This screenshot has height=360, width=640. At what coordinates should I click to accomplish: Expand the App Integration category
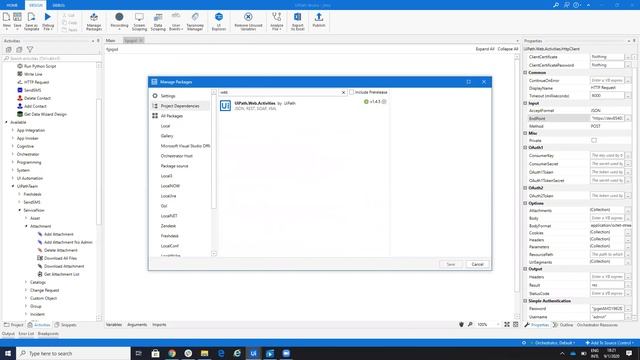[13, 130]
